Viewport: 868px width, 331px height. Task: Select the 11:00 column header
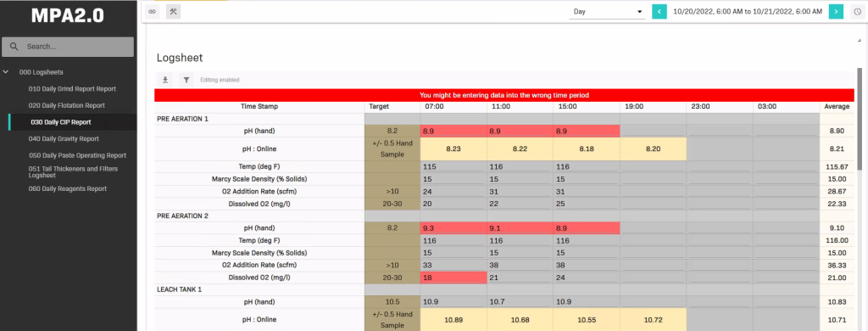click(520, 106)
